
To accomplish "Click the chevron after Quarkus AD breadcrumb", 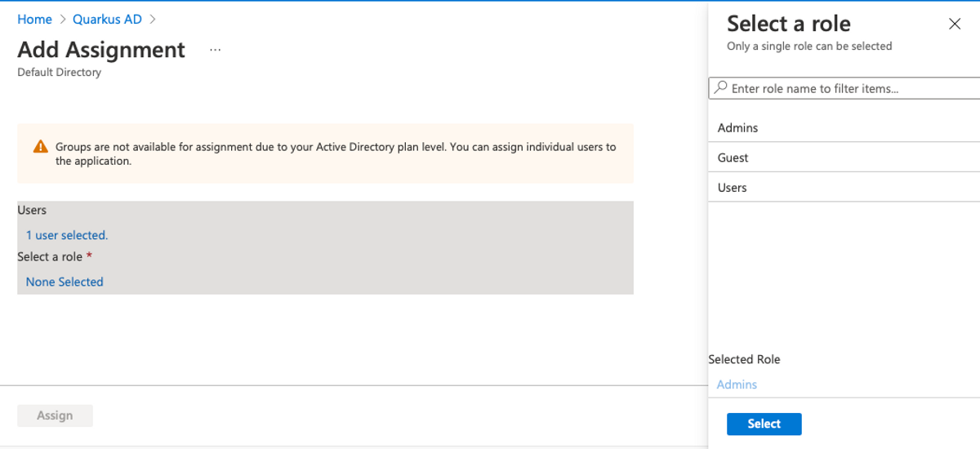I will (x=152, y=19).
